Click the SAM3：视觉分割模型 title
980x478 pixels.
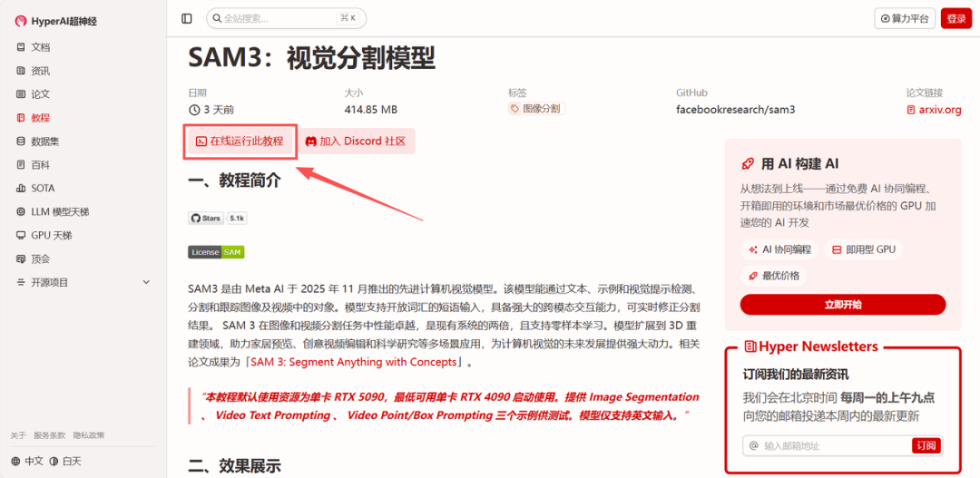pos(311,59)
